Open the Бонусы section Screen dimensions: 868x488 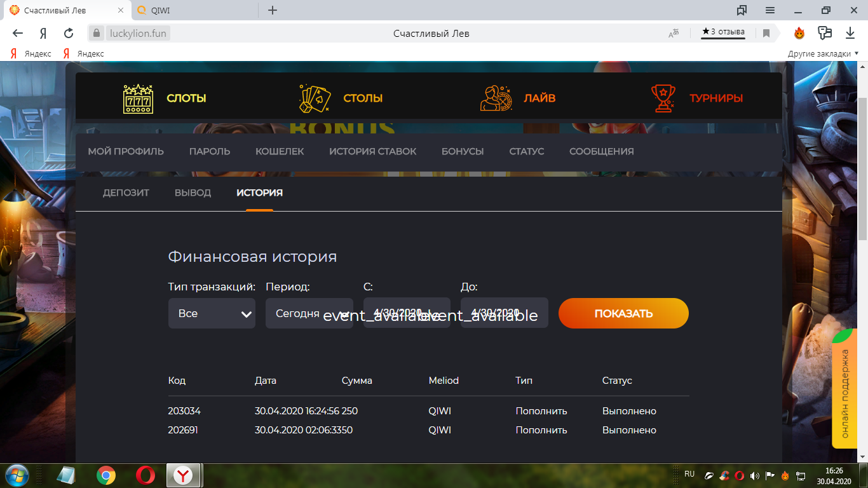pos(463,151)
